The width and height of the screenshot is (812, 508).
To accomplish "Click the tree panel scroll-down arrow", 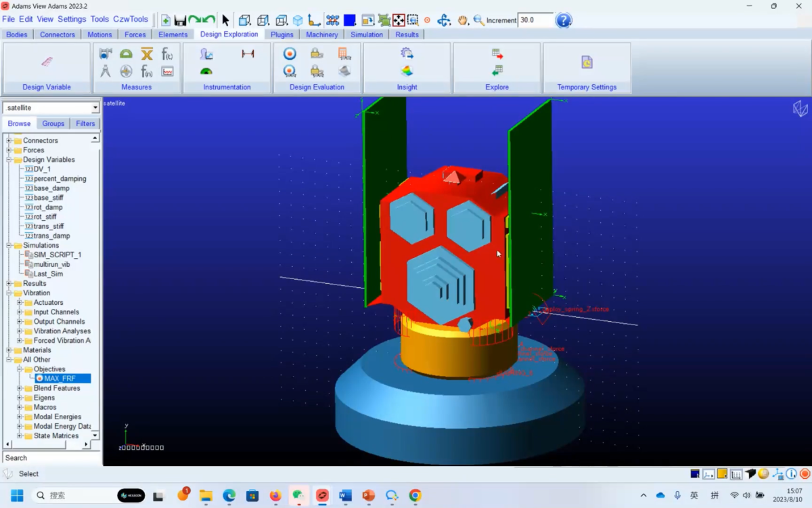I will [x=95, y=436].
